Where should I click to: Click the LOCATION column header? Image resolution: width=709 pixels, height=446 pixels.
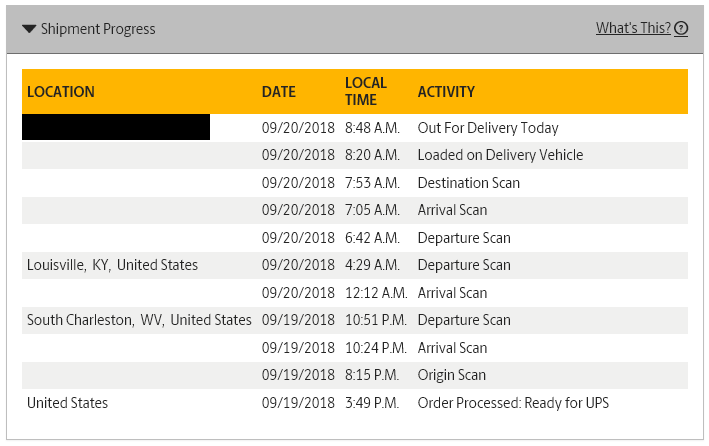coord(61,92)
